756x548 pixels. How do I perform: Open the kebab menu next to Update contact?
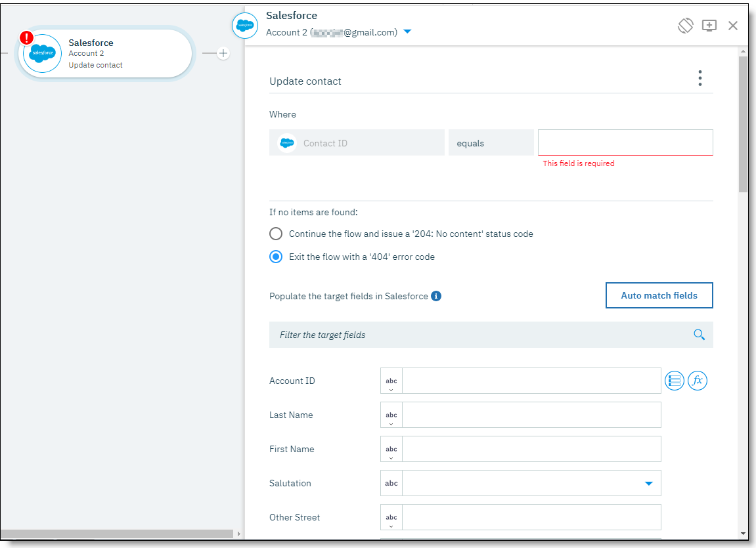click(x=700, y=77)
